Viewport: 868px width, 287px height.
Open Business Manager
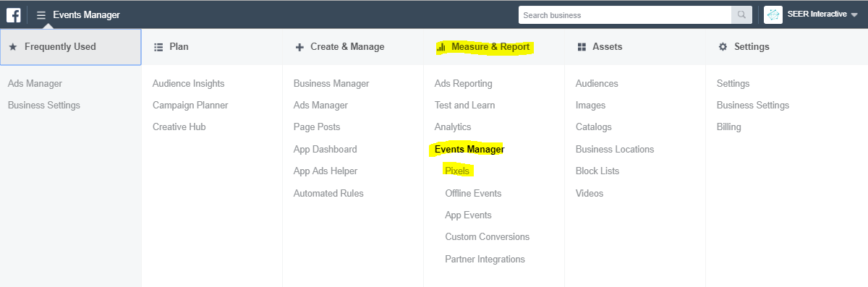point(331,83)
